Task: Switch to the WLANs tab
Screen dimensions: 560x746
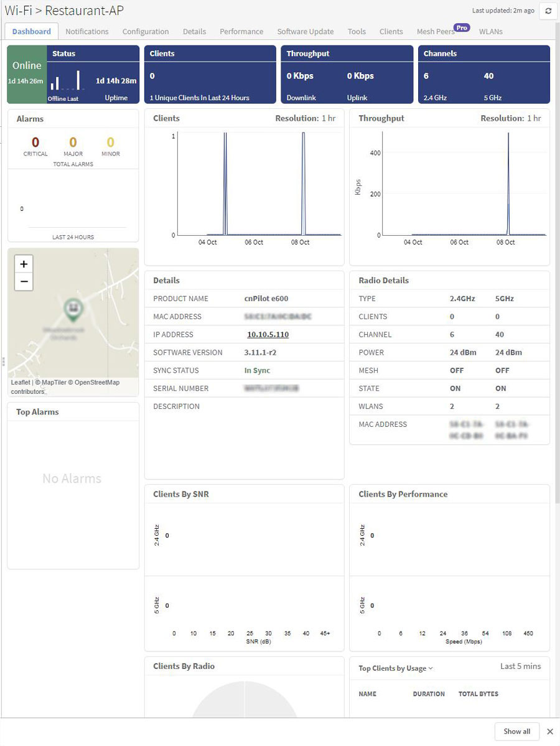Action: tap(490, 31)
